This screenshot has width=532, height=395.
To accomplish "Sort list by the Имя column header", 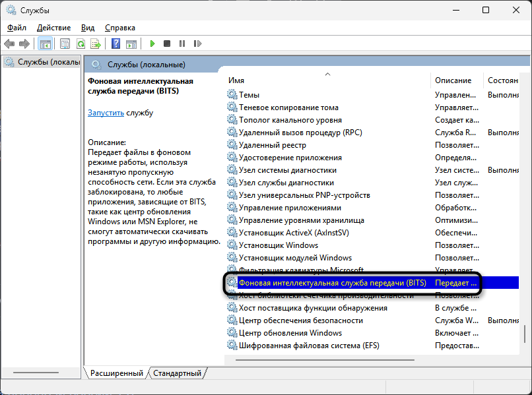I will tap(236, 80).
